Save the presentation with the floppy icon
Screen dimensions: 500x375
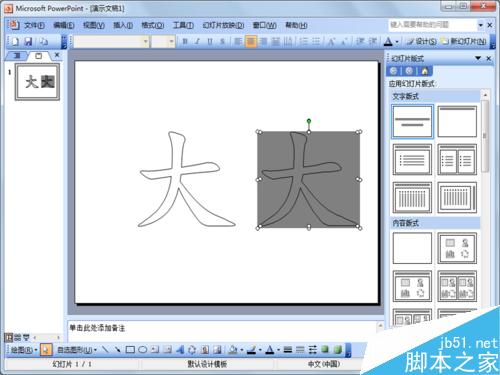pyautogui.click(x=29, y=41)
